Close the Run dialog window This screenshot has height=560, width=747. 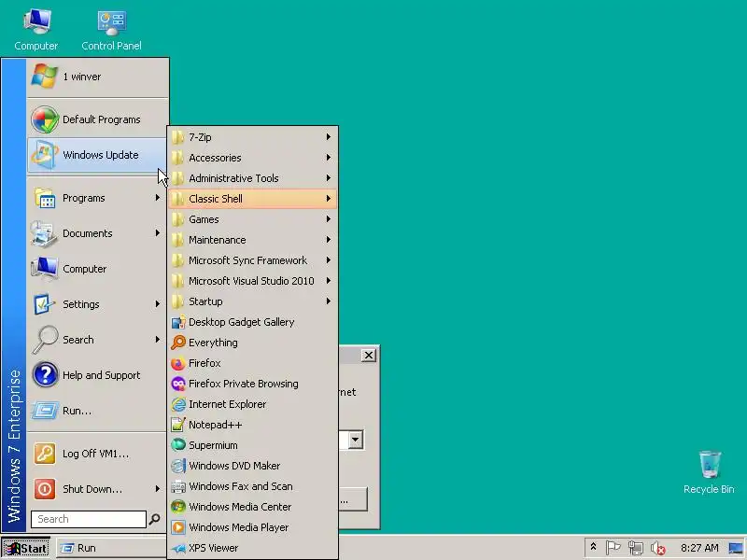(x=369, y=356)
